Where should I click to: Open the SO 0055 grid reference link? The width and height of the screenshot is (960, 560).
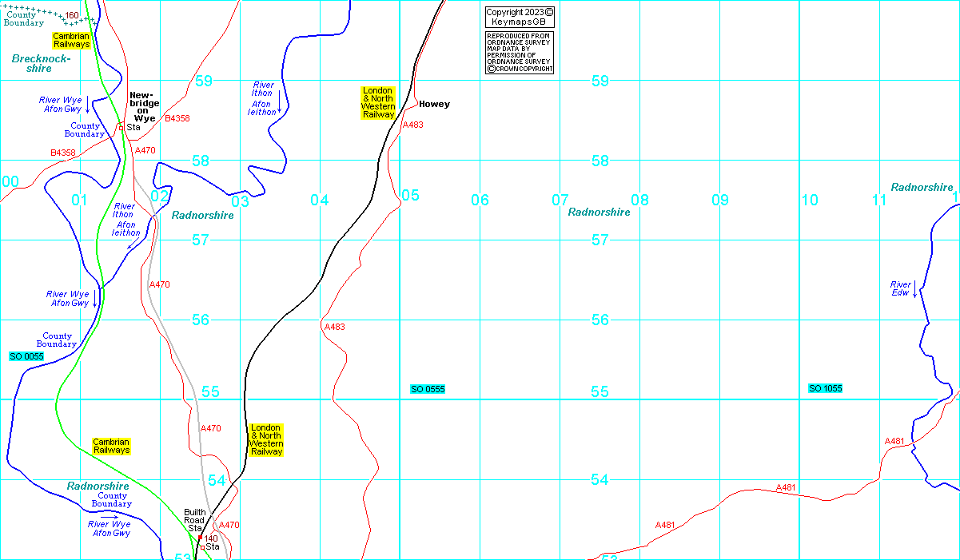[x=26, y=356]
